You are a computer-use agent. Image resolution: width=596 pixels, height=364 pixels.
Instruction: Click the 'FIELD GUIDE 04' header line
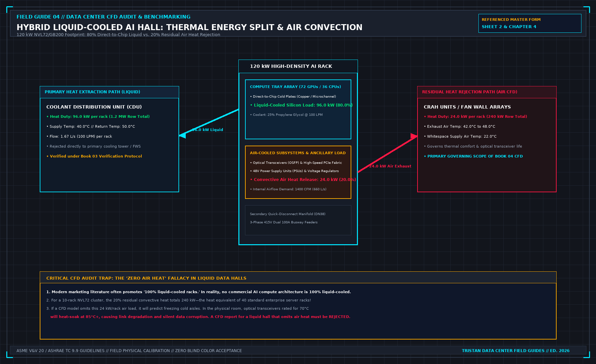(x=103, y=17)
